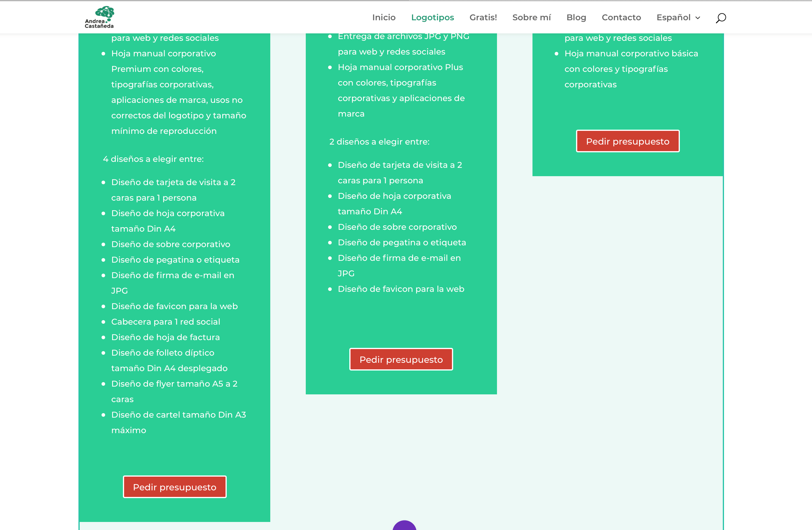812x530 pixels.
Task: Select '4 diseños a elegir entre:' text
Action: coord(153,159)
